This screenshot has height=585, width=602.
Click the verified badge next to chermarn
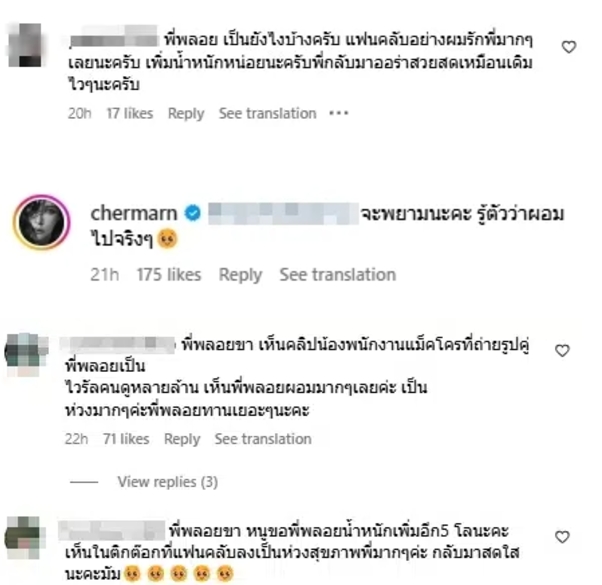click(193, 213)
